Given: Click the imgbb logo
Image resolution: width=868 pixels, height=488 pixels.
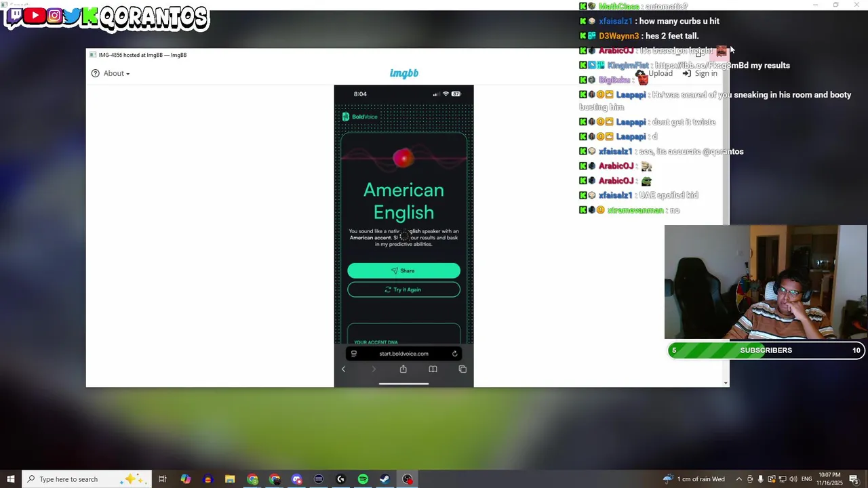Looking at the screenshot, I should click(404, 73).
